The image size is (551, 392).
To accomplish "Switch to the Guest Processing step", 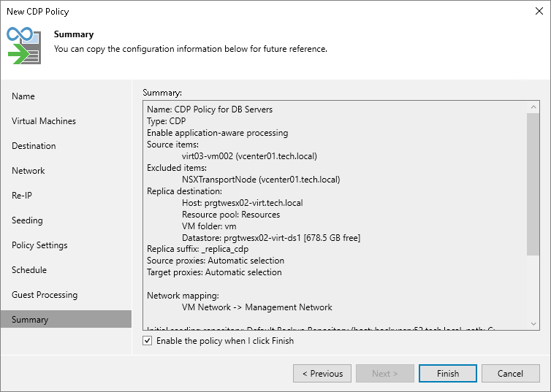I will pyautogui.click(x=45, y=295).
